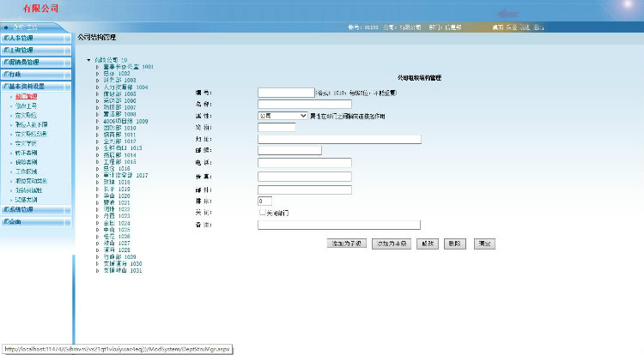The image size is (644, 355).
Task: Expand tree node 1029
Action: (97, 256)
